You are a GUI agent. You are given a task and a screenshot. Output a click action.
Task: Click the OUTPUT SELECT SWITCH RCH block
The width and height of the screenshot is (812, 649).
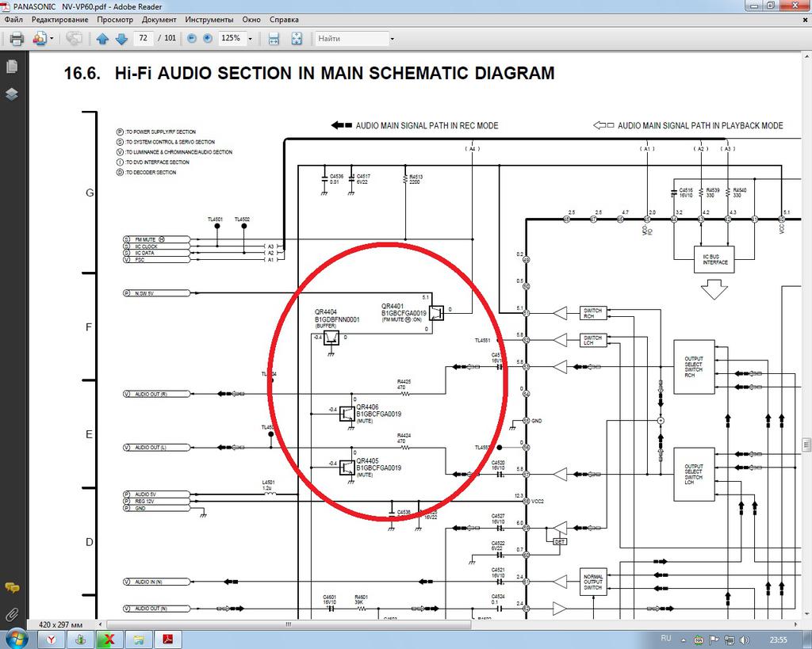click(694, 367)
